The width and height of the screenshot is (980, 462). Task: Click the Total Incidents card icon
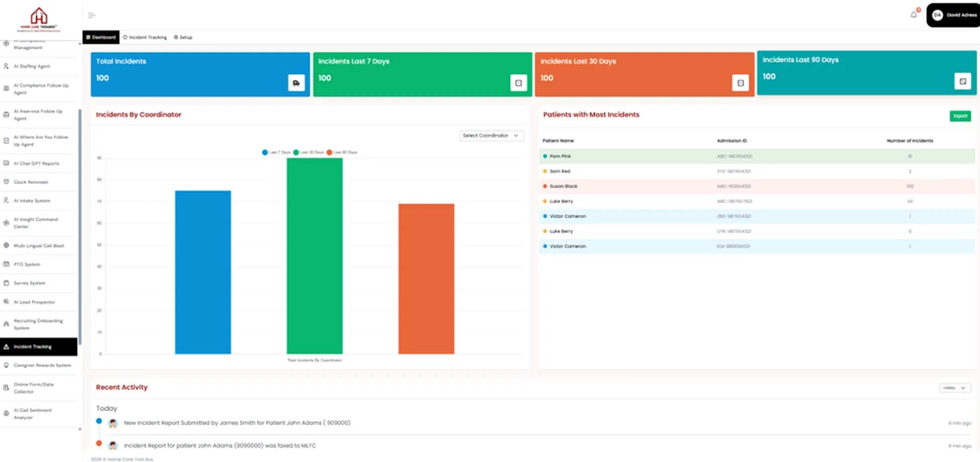pyautogui.click(x=296, y=83)
